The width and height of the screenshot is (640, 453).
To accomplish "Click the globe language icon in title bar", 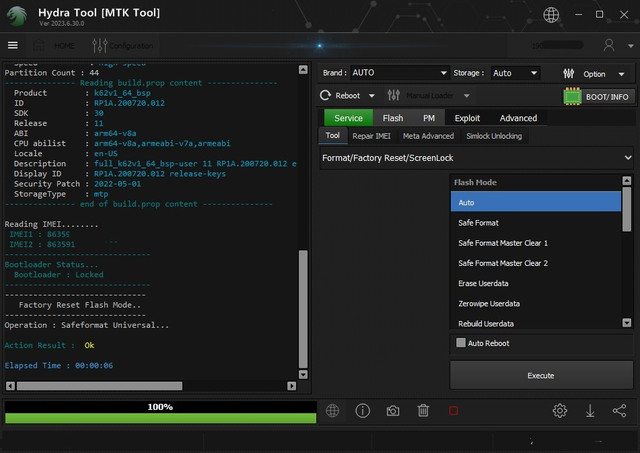I will pos(551,15).
